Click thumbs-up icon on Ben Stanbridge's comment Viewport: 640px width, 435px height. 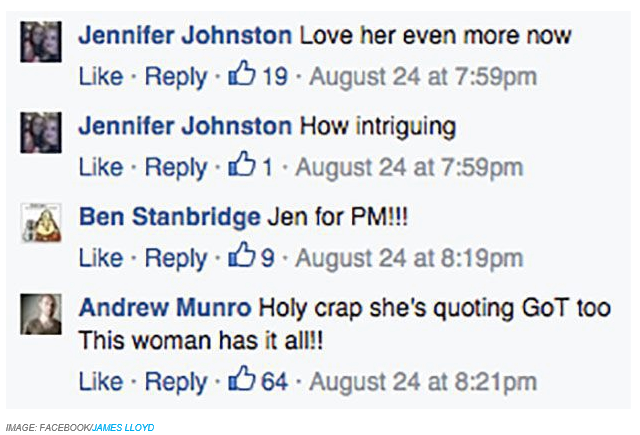(x=242, y=254)
